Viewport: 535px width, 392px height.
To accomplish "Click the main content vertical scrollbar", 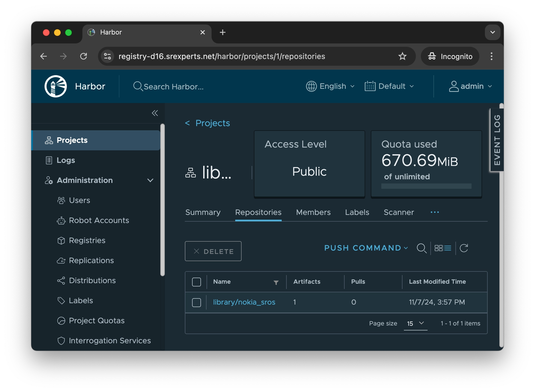I will pos(501,225).
